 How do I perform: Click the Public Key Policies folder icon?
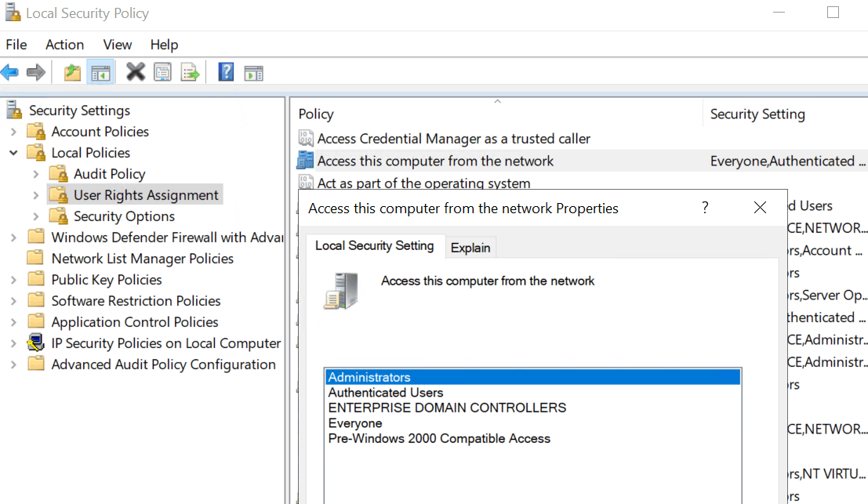[x=36, y=279]
